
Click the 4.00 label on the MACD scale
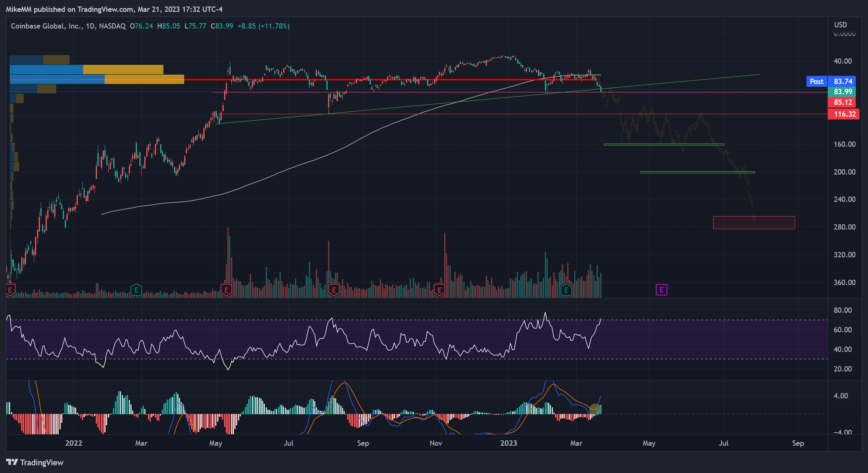[x=841, y=396]
